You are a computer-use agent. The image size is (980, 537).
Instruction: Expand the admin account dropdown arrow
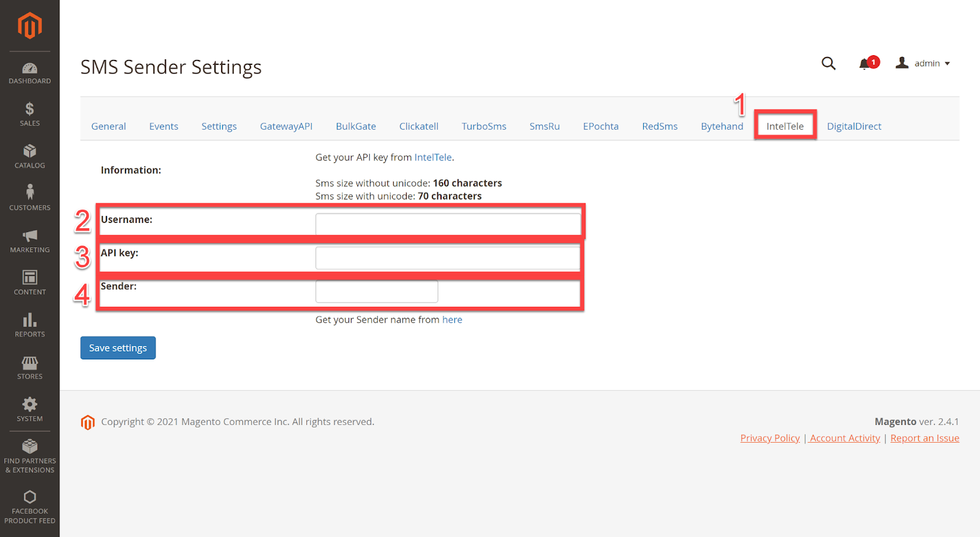[947, 64]
